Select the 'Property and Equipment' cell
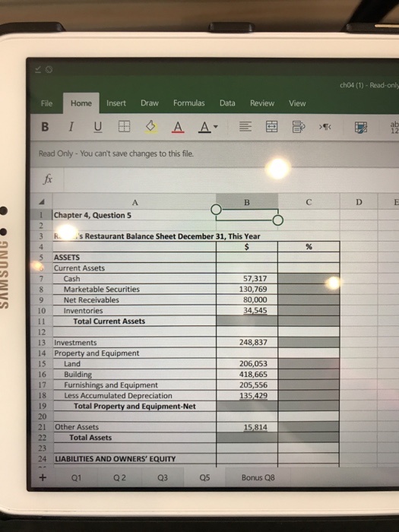The width and height of the screenshot is (399, 532). pyautogui.click(x=135, y=353)
